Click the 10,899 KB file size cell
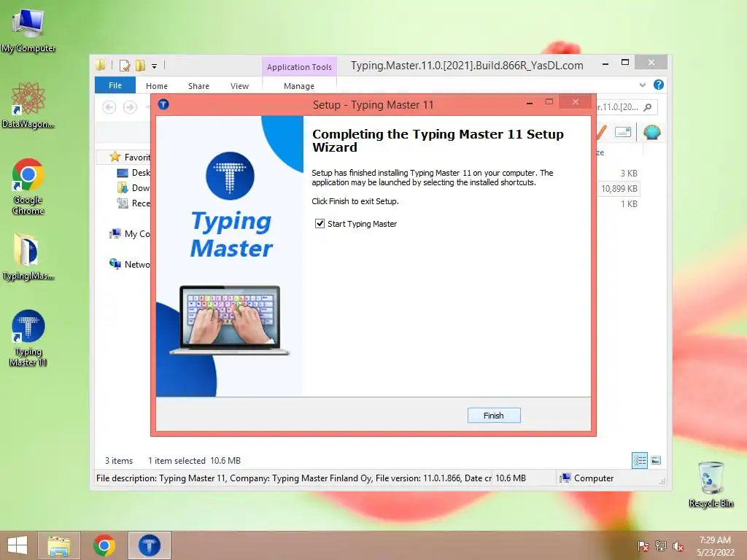The image size is (747, 560). (619, 189)
